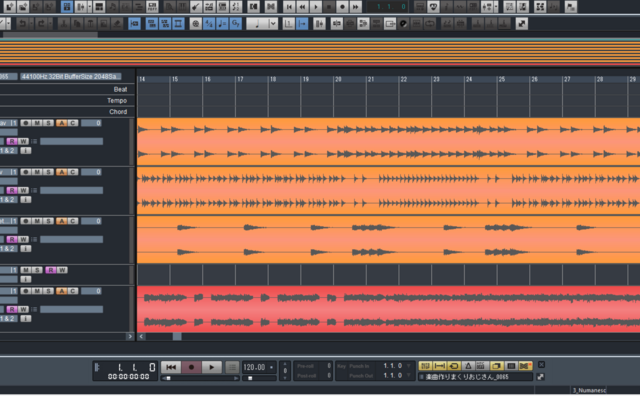Click the volume slider on red-waveform track
The width and height of the screenshot is (640, 396).
(71, 309)
